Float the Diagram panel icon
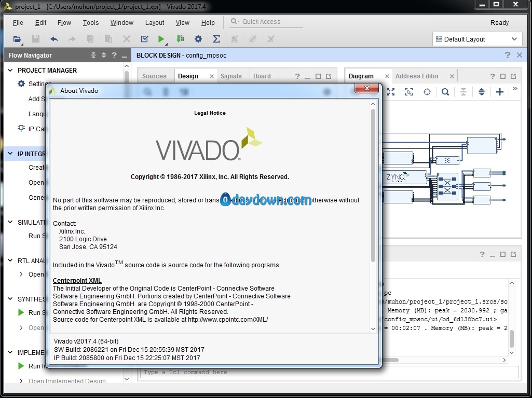532x398 pixels. click(513, 76)
